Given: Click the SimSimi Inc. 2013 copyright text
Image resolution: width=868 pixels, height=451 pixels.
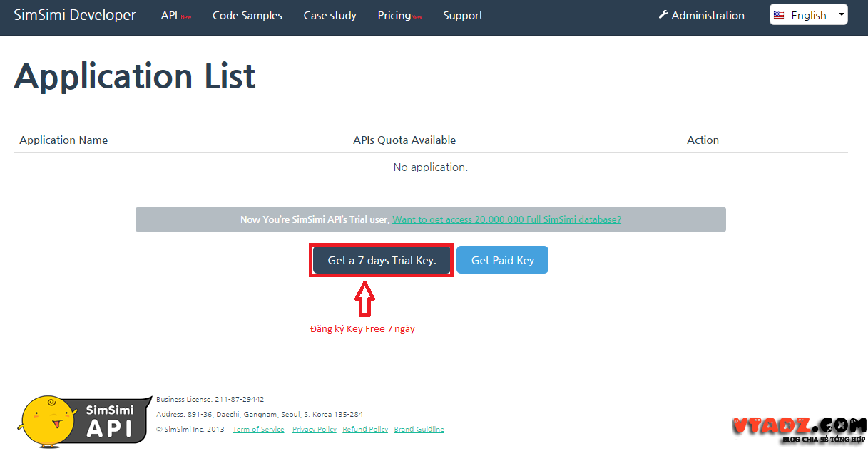Looking at the screenshot, I should pos(190,430).
